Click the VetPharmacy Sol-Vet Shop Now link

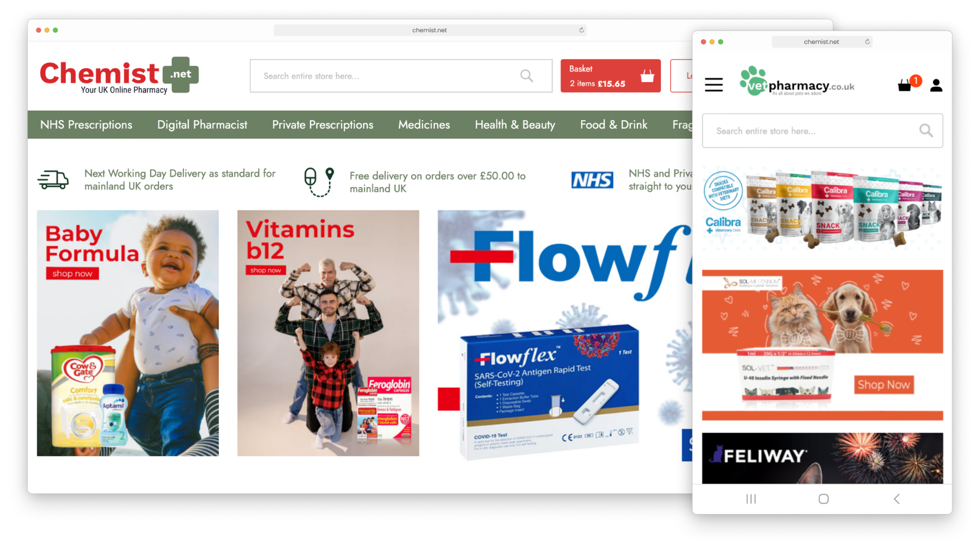tap(885, 384)
